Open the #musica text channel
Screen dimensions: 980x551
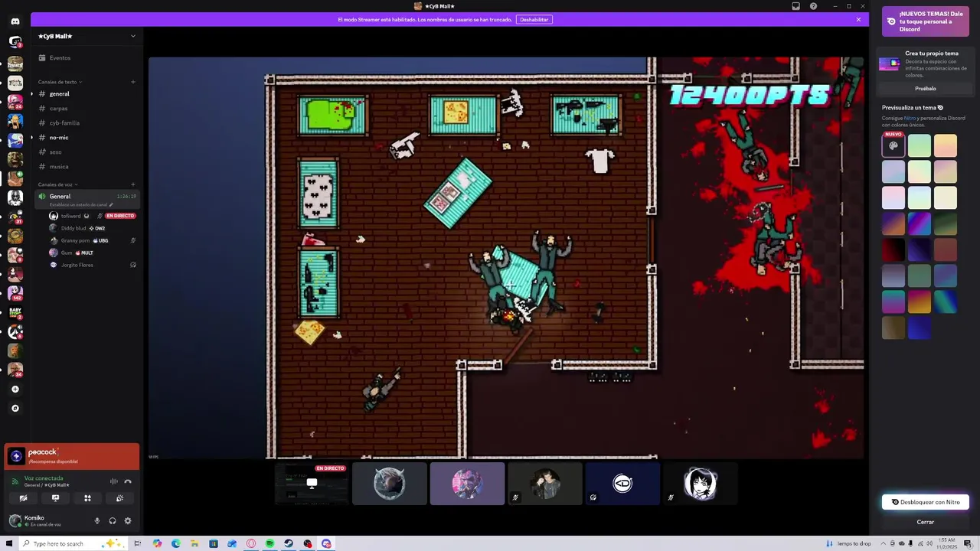(87, 167)
